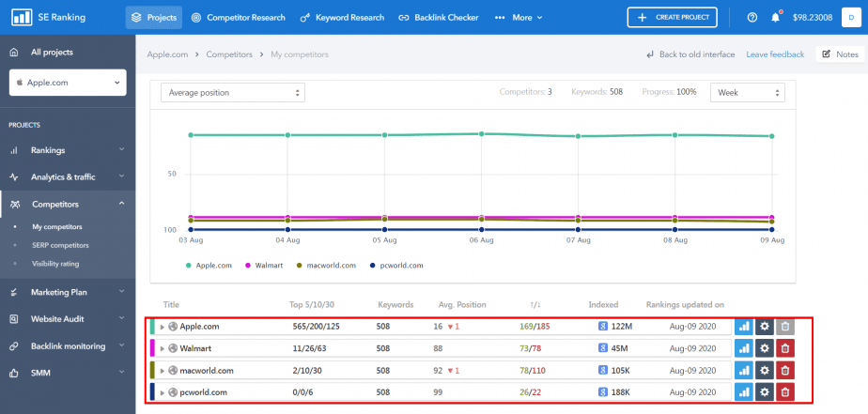Expand the pcworld.com table row triangle

point(163,392)
